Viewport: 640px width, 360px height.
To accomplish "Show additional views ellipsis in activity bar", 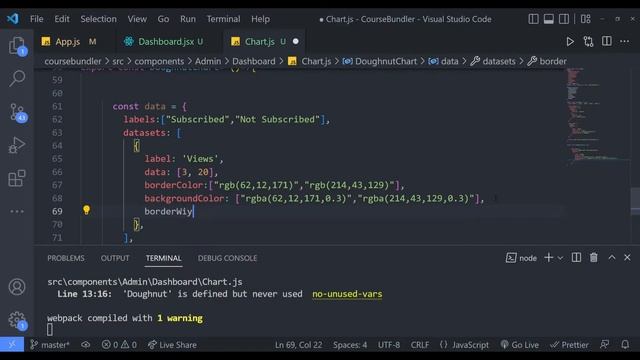I will pos(17,211).
